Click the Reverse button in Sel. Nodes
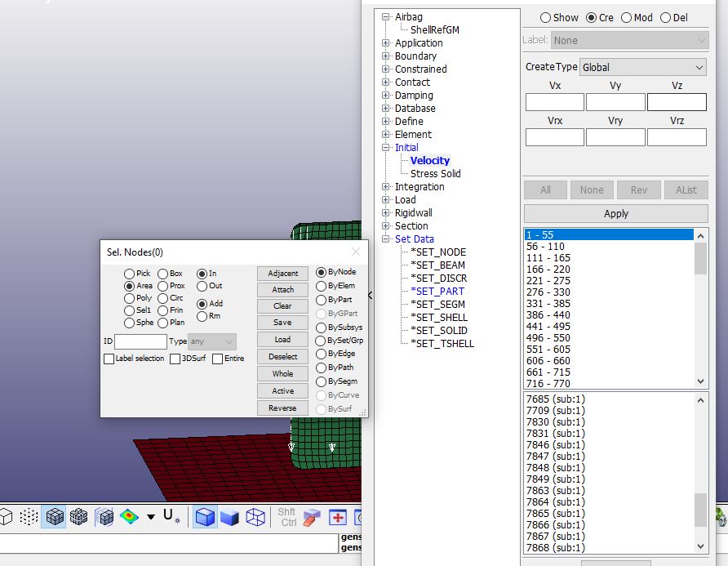 pos(282,408)
